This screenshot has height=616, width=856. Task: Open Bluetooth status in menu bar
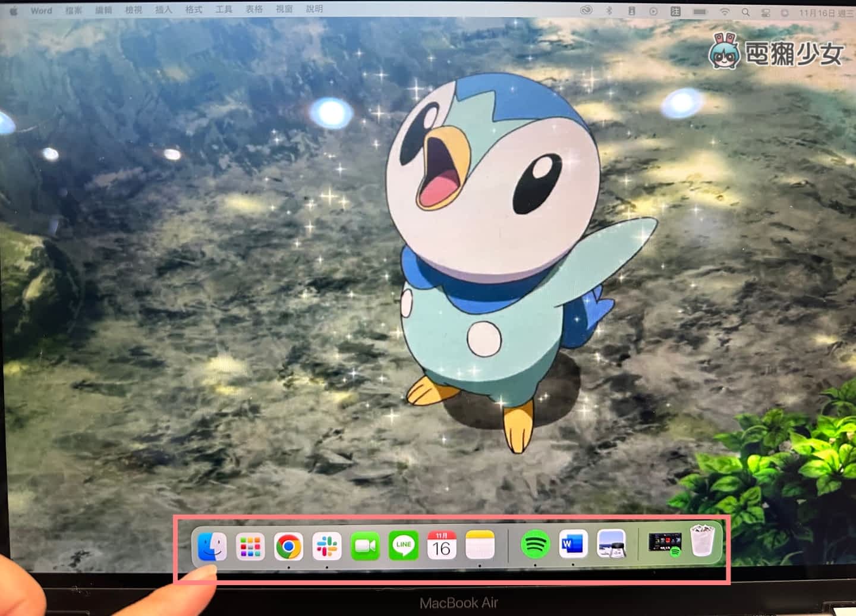pyautogui.click(x=609, y=11)
